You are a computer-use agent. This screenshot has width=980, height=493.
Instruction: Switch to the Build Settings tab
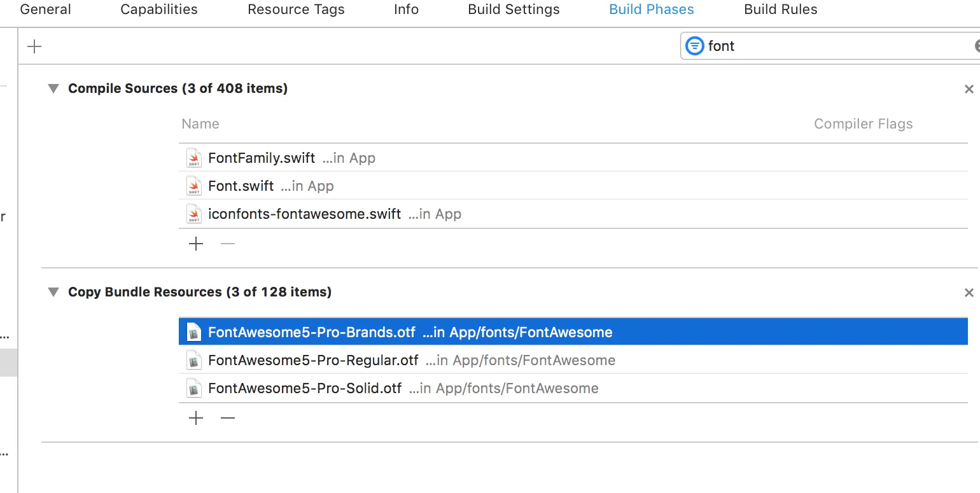(514, 10)
